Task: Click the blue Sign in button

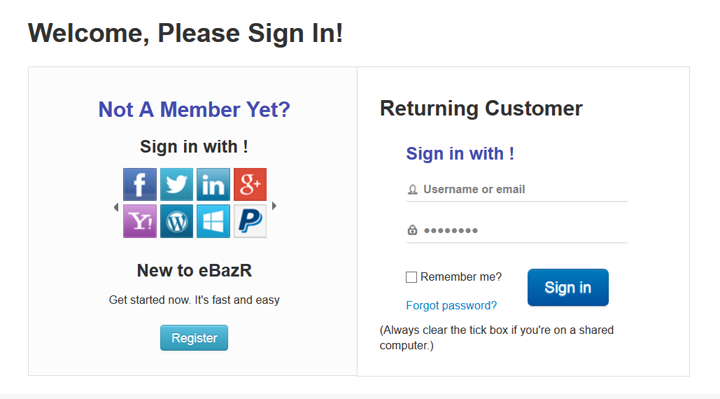Action: (568, 287)
